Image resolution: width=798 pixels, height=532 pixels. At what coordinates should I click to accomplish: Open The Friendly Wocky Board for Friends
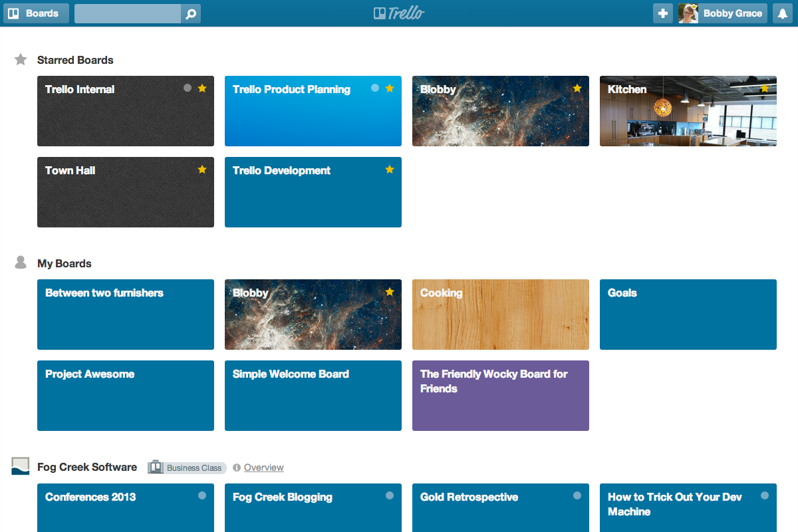click(501, 396)
